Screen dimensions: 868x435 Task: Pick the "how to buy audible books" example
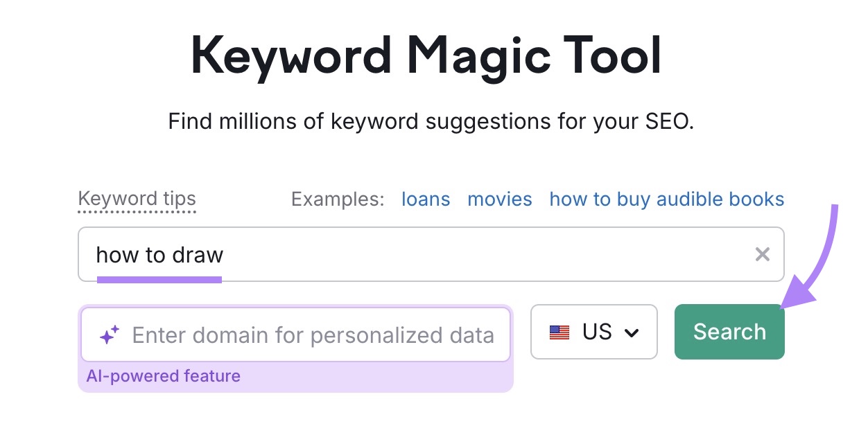point(666,199)
